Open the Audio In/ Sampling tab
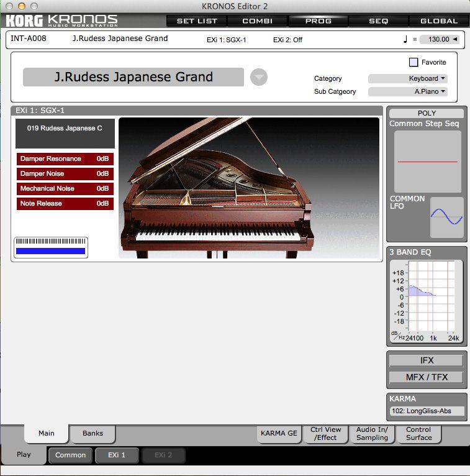Viewport: 470px width, 476px height. tap(372, 434)
